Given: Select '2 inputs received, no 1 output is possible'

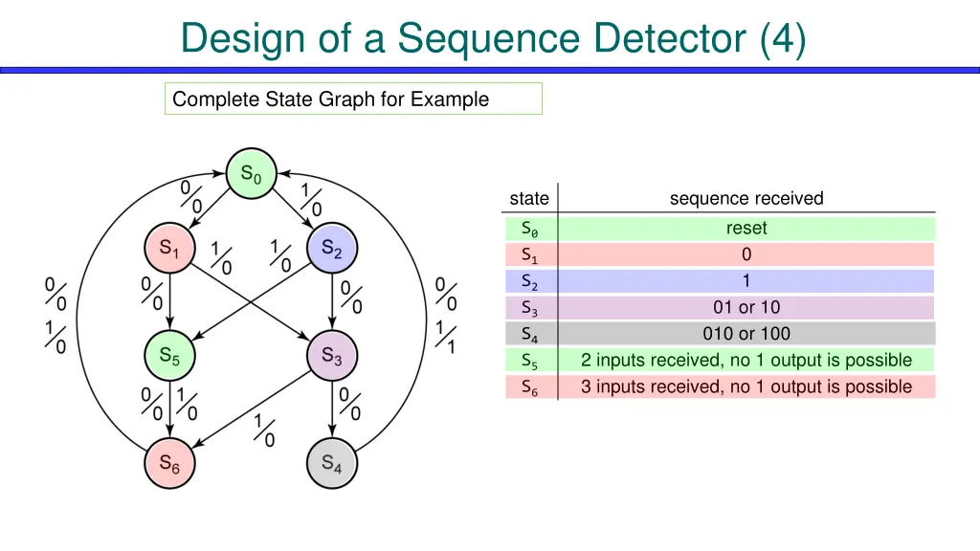Looking at the screenshot, I should click(746, 360).
